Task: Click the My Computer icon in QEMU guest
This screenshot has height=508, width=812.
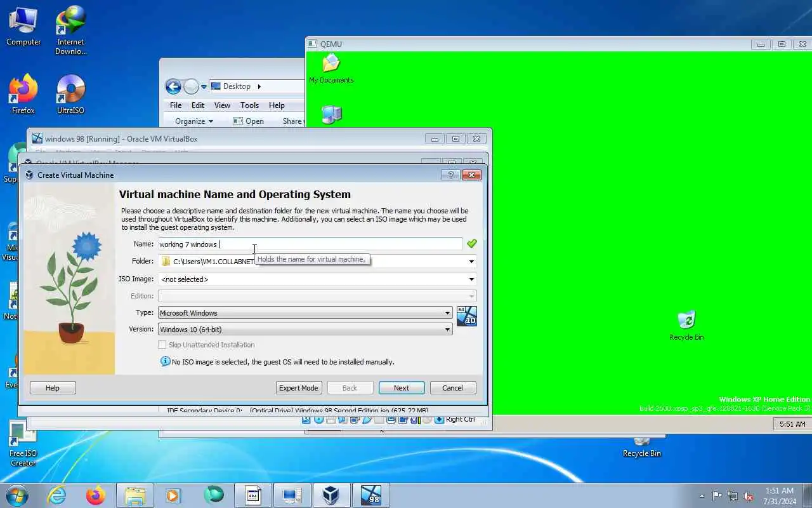Action: pos(332,114)
